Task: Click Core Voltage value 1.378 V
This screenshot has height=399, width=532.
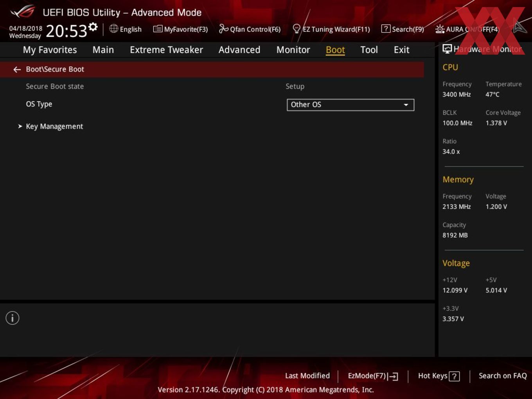Action: [x=496, y=123]
